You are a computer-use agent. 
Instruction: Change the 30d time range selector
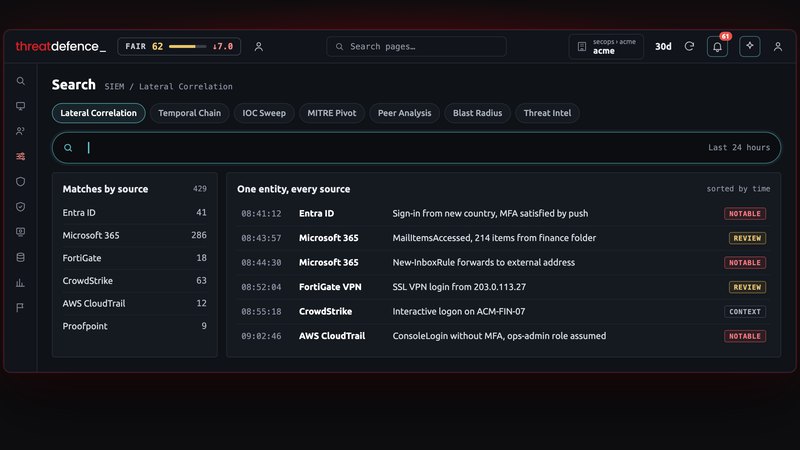[x=663, y=46]
